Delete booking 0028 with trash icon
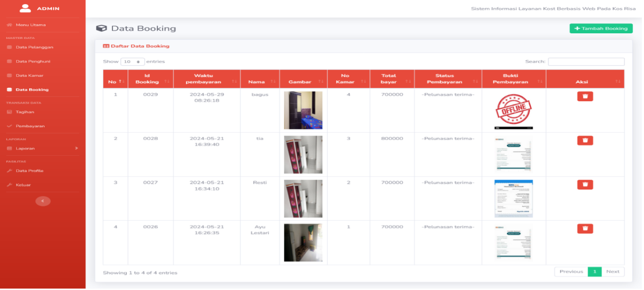 [585, 140]
